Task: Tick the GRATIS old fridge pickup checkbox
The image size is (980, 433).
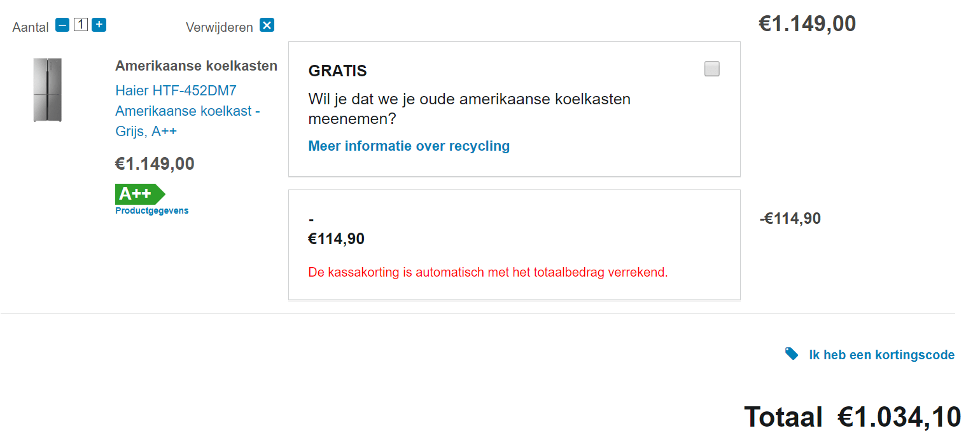Action: tap(712, 69)
